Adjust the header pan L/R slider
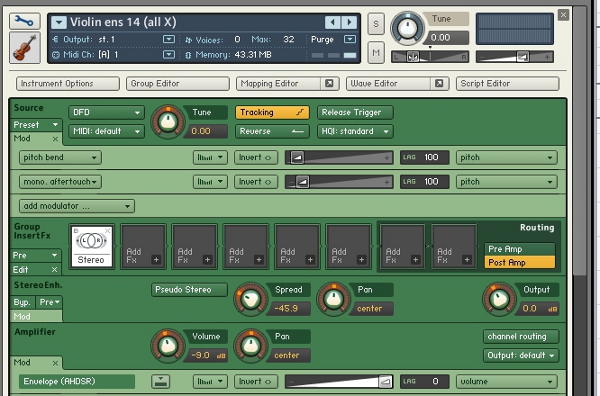The height and width of the screenshot is (396, 600). 430,57
